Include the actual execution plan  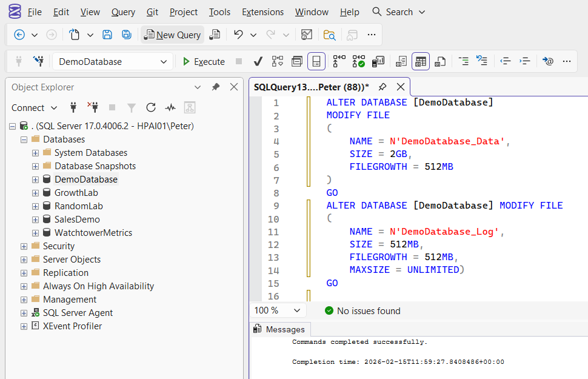pos(359,61)
